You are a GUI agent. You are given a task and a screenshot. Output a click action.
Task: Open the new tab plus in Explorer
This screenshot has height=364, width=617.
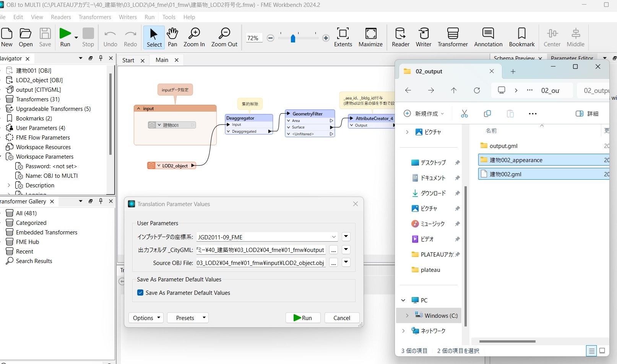(x=513, y=71)
